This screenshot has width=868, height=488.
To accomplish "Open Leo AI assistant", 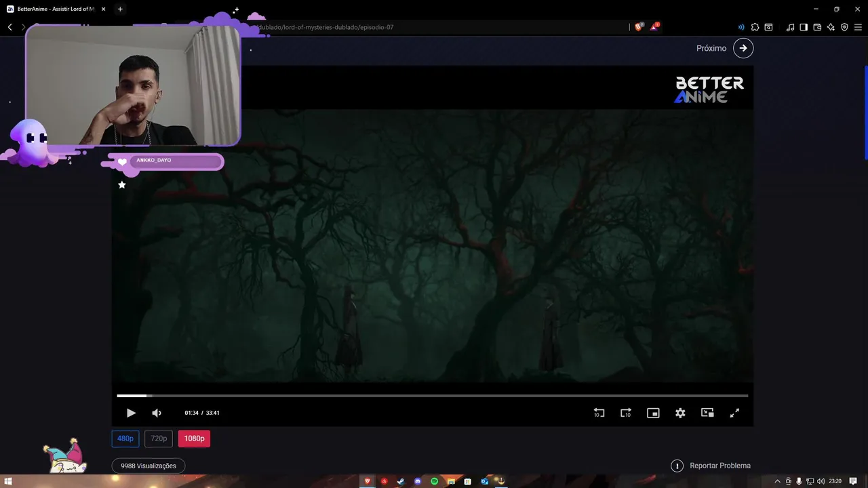I will (831, 27).
